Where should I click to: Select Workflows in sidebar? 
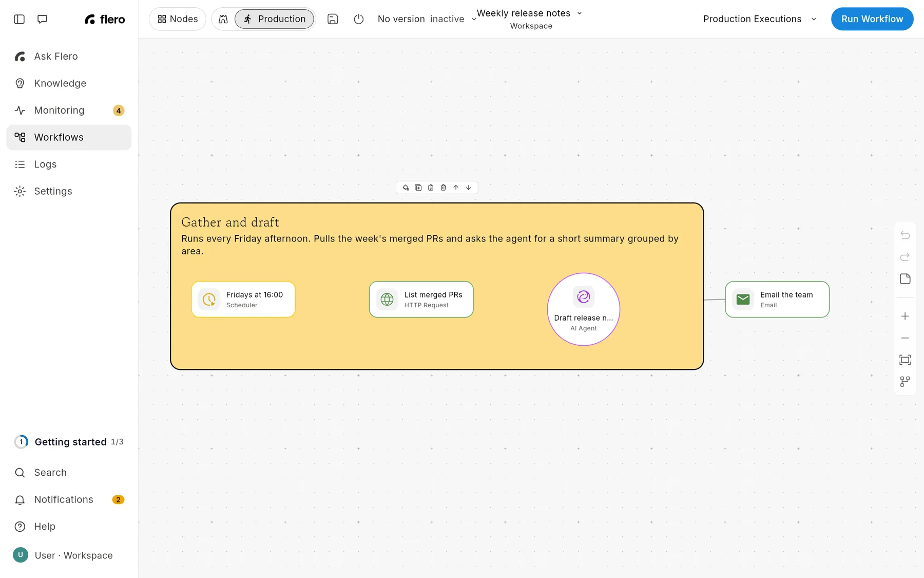(x=69, y=137)
